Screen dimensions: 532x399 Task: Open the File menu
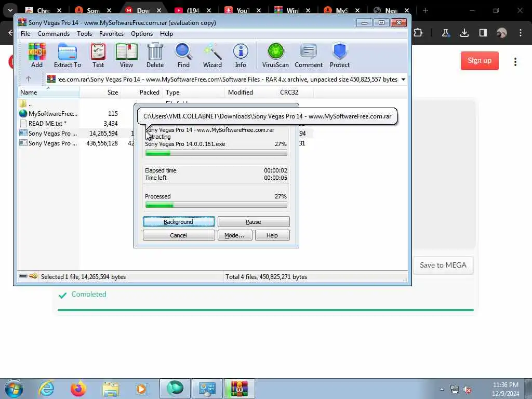(x=25, y=34)
